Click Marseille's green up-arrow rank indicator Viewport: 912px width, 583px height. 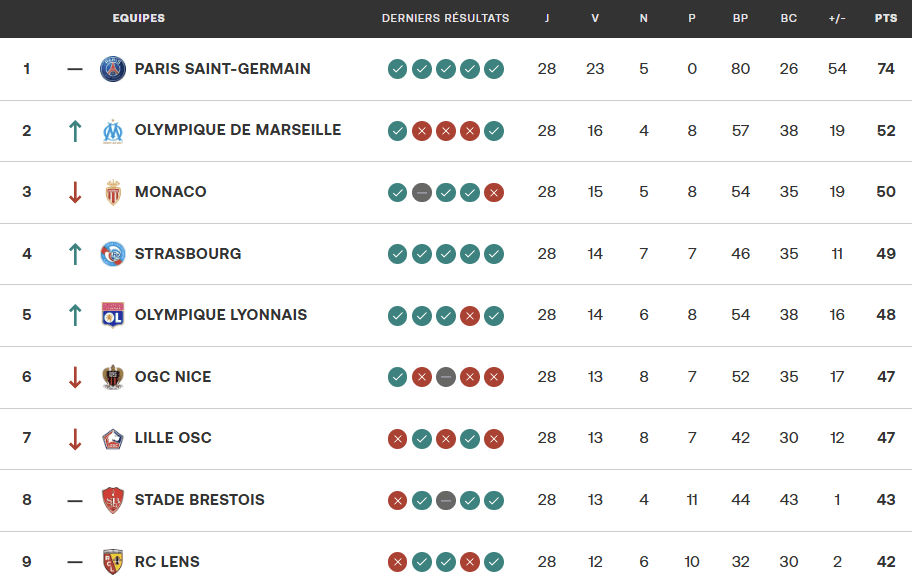74,131
